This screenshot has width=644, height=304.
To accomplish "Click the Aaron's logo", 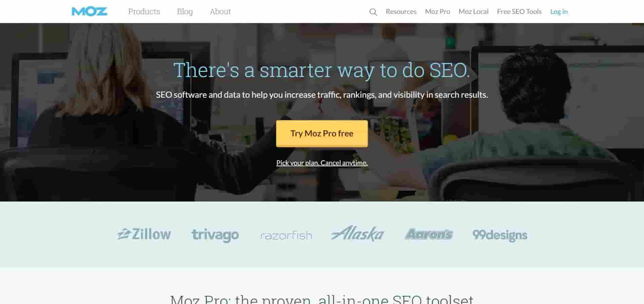I will pyautogui.click(x=429, y=234).
